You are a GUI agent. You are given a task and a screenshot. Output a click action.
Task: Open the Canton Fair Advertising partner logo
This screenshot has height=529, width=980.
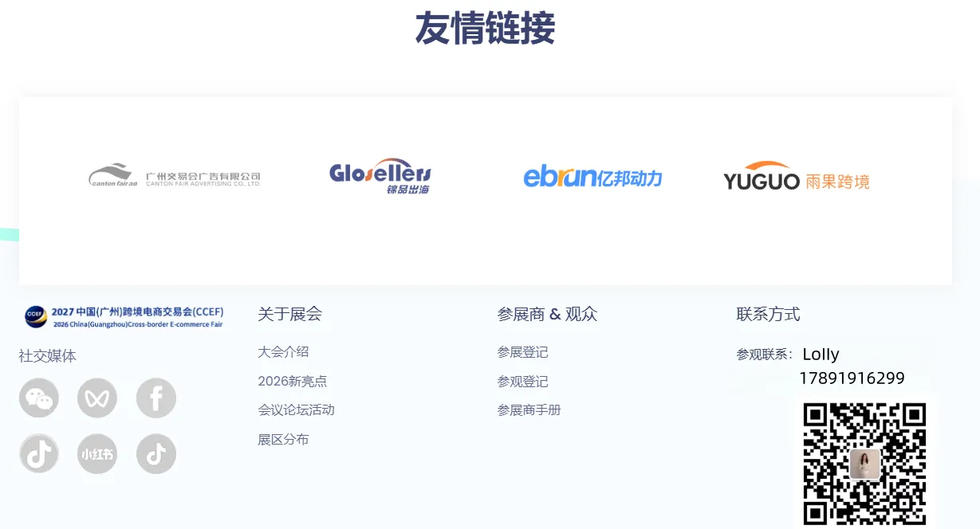pyautogui.click(x=175, y=176)
